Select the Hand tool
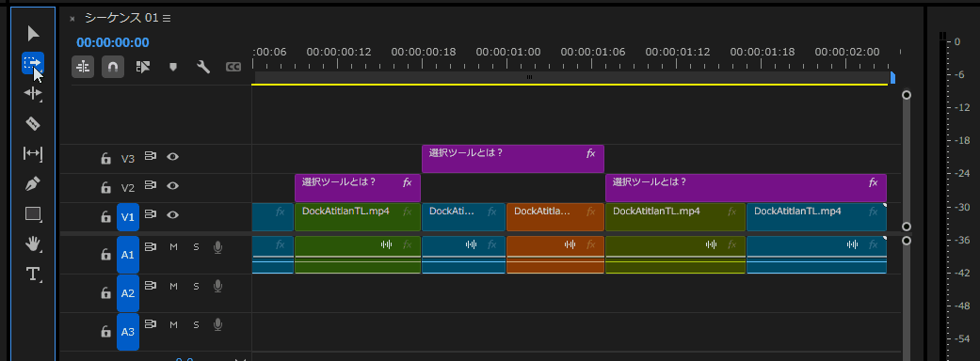This screenshot has width=980, height=361. click(x=33, y=244)
